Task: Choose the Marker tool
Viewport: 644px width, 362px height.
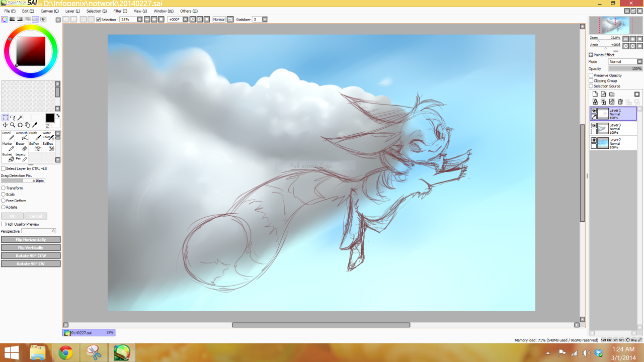Action: (x=8, y=146)
